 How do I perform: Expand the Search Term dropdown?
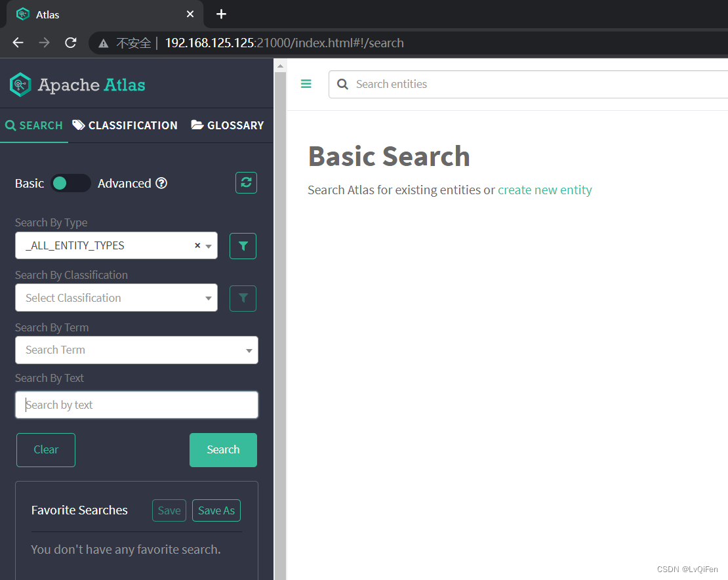click(x=249, y=350)
